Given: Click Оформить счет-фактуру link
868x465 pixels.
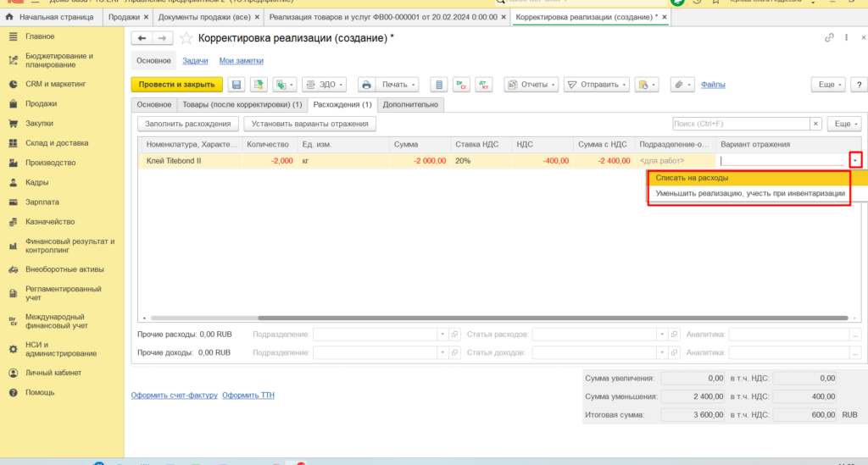Looking at the screenshot, I should click(175, 396).
